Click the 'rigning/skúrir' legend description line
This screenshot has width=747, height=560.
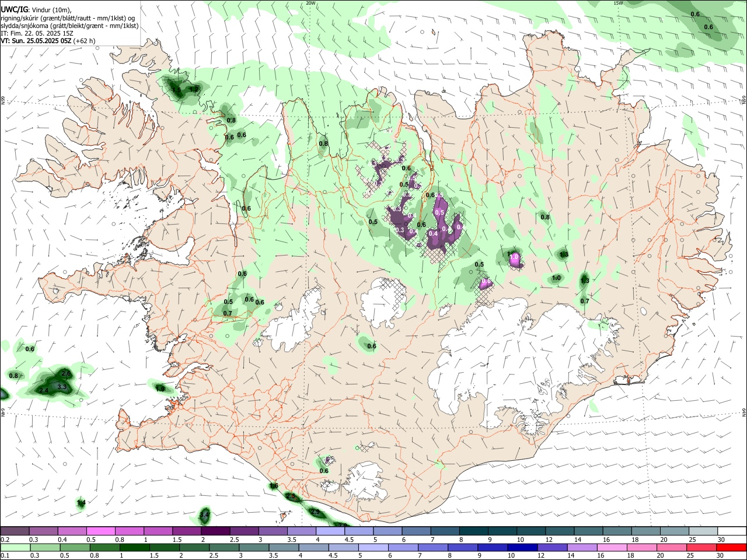(68, 18)
